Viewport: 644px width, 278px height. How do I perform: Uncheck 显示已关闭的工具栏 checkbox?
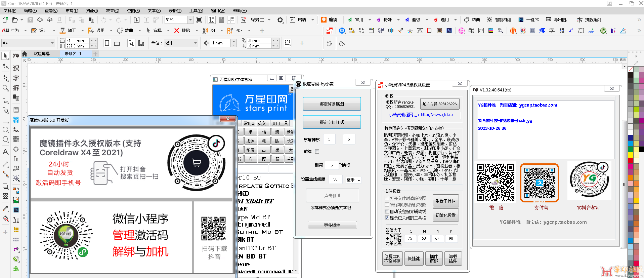click(387, 218)
